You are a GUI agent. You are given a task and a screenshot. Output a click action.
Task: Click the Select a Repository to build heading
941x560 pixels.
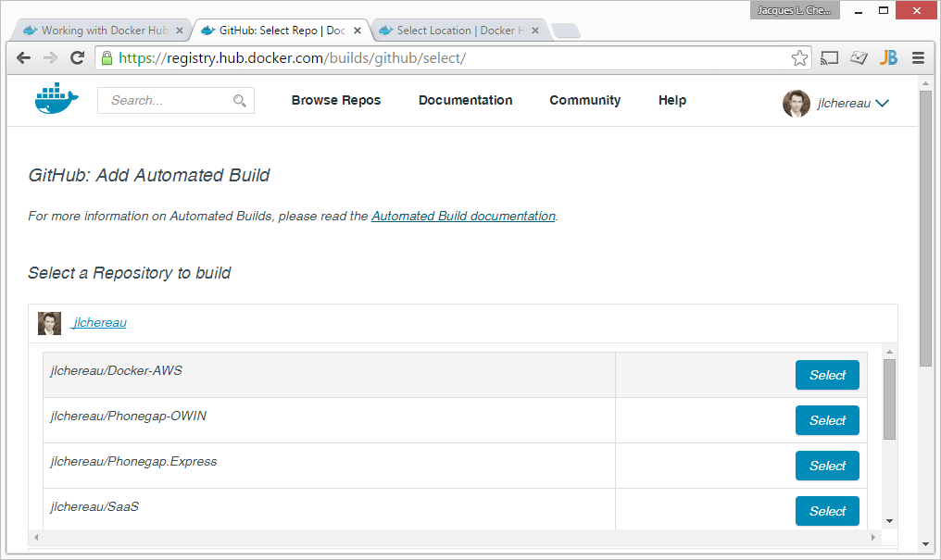[130, 273]
